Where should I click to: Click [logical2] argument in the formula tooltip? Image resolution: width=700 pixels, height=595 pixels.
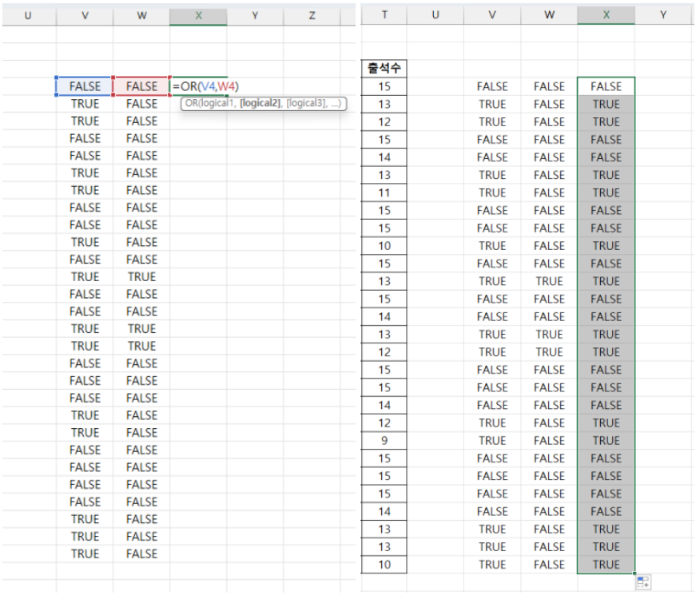point(261,104)
